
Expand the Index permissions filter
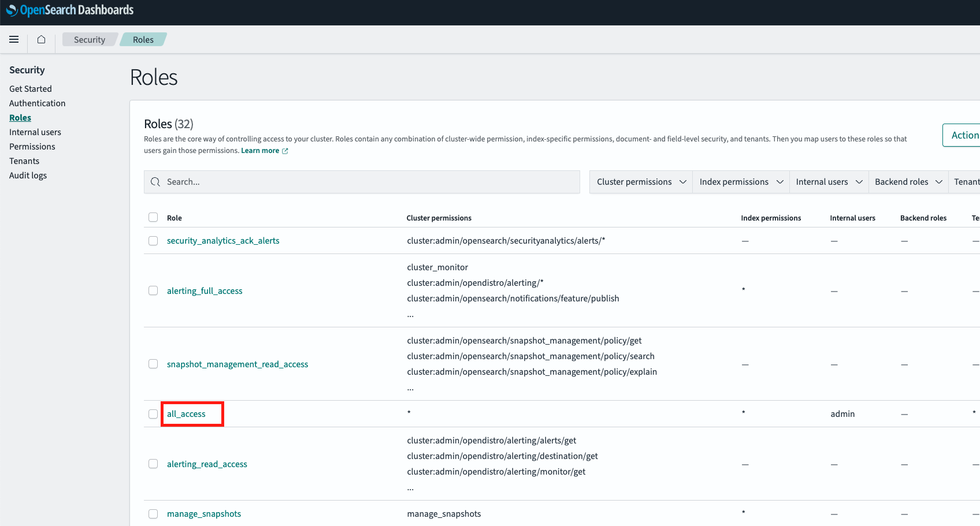tap(740, 181)
